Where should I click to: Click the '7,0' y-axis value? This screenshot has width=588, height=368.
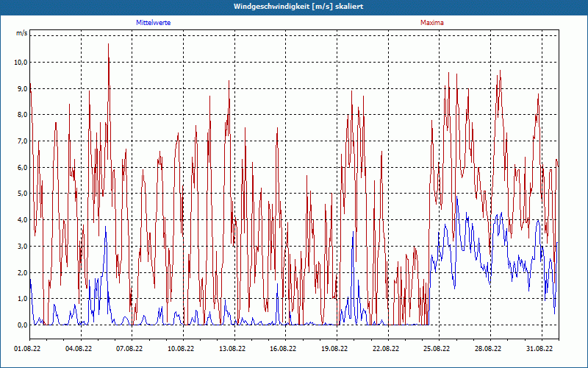[22, 141]
